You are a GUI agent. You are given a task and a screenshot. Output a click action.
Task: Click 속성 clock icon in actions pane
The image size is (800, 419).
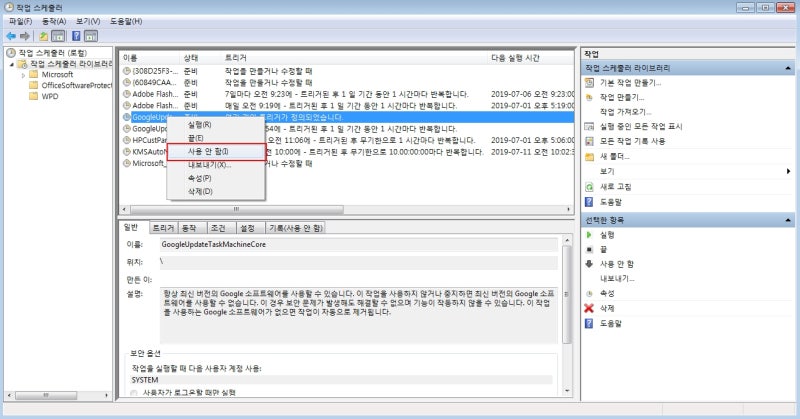pos(589,293)
